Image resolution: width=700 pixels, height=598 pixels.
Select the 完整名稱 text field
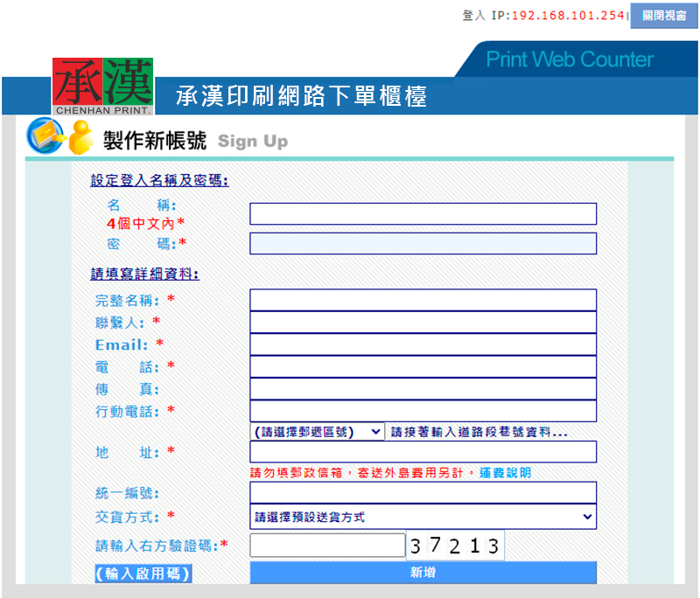pyautogui.click(x=423, y=300)
